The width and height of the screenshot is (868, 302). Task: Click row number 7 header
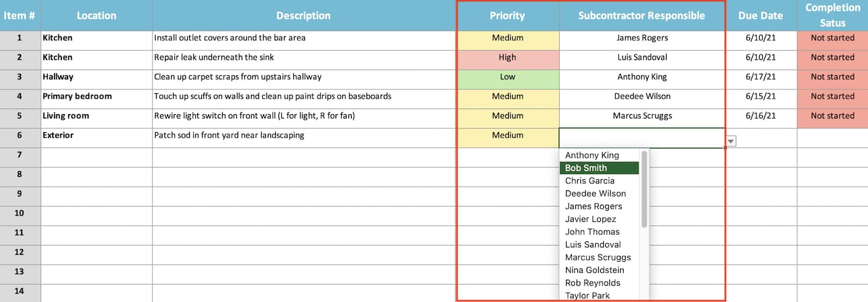tap(20, 154)
